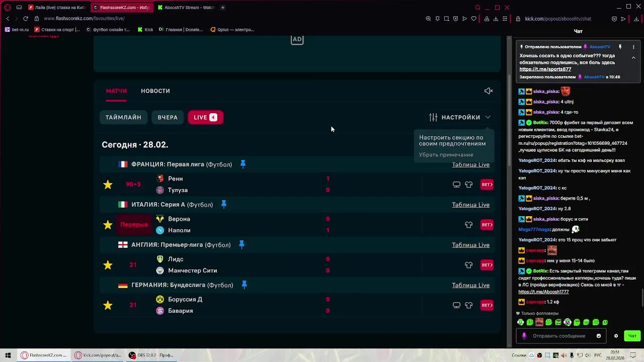This screenshot has height=362, width=644.
Task: Open lineup shirt icon for Ренн match
Action: [469, 185]
